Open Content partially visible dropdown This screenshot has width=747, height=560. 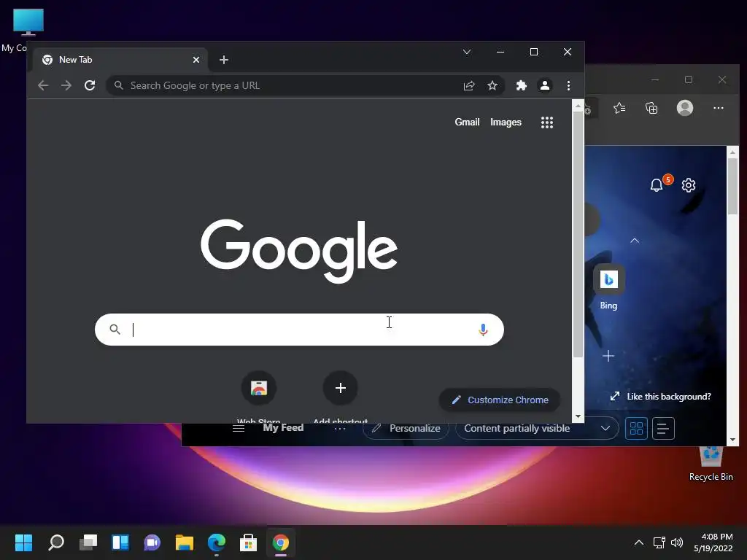click(538, 429)
